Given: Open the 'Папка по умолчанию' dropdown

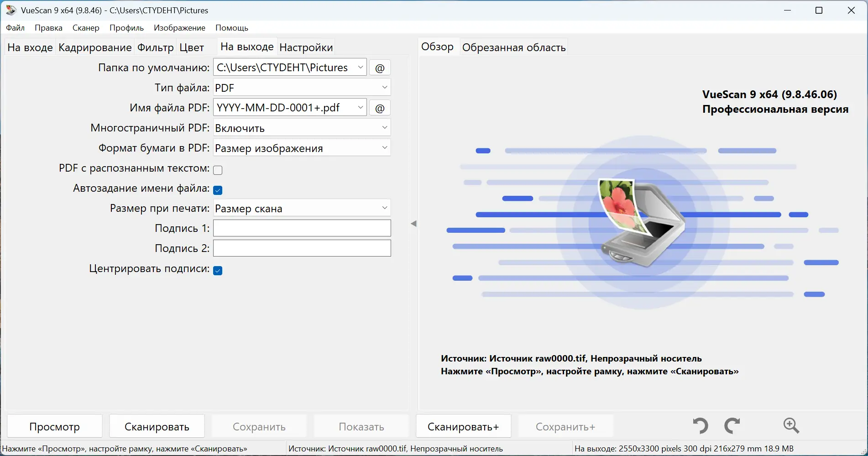Looking at the screenshot, I should coord(361,68).
